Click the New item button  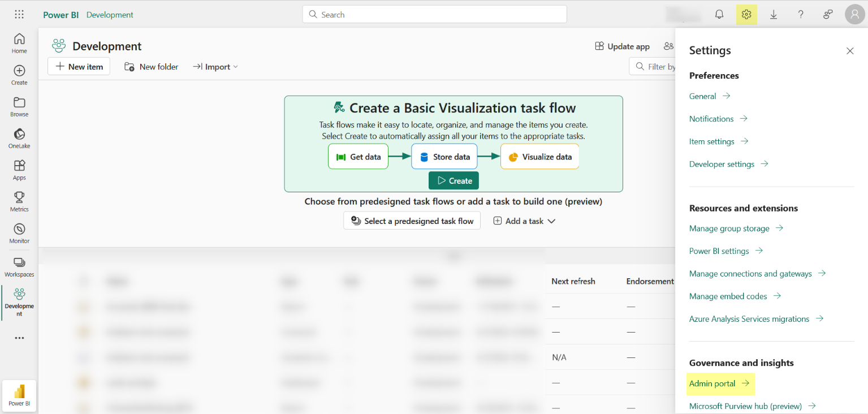79,67
